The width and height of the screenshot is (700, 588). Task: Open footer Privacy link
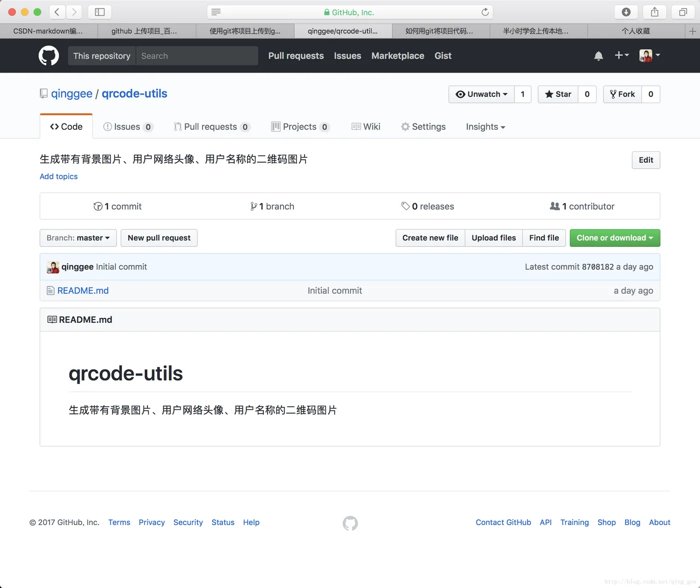152,523
